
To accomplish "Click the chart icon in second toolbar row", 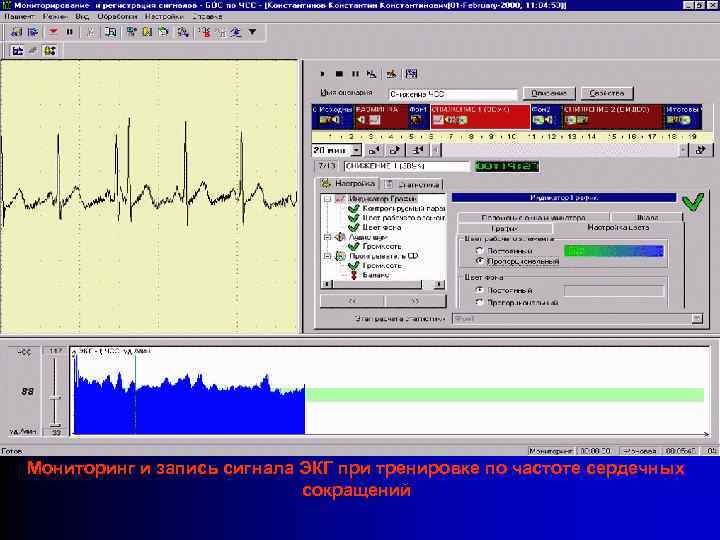I will (17, 50).
